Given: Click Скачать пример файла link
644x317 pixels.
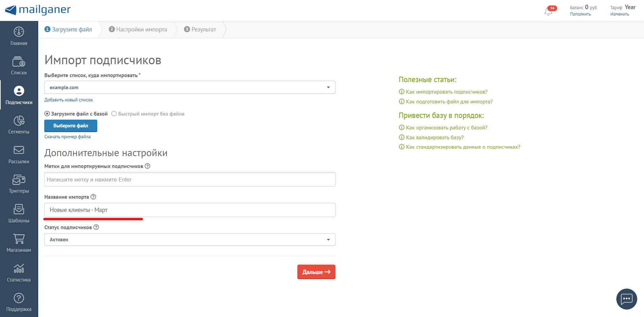Looking at the screenshot, I should pos(68,137).
